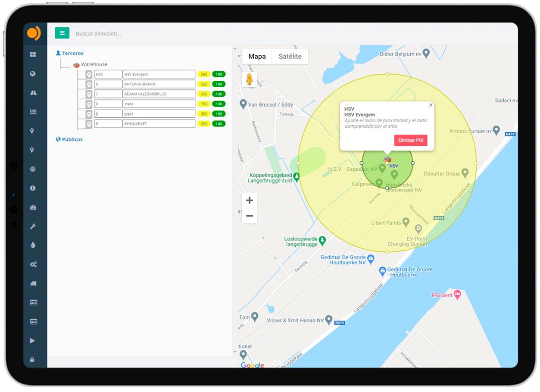540x392 pixels.
Task: Zoom in the map with plus button
Action: pyautogui.click(x=249, y=200)
